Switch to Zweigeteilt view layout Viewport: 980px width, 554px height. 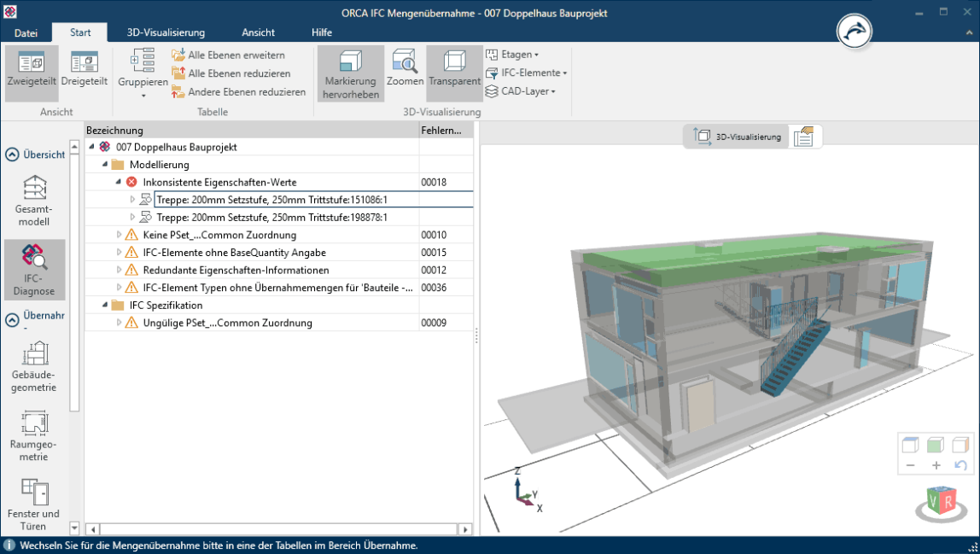point(32,73)
